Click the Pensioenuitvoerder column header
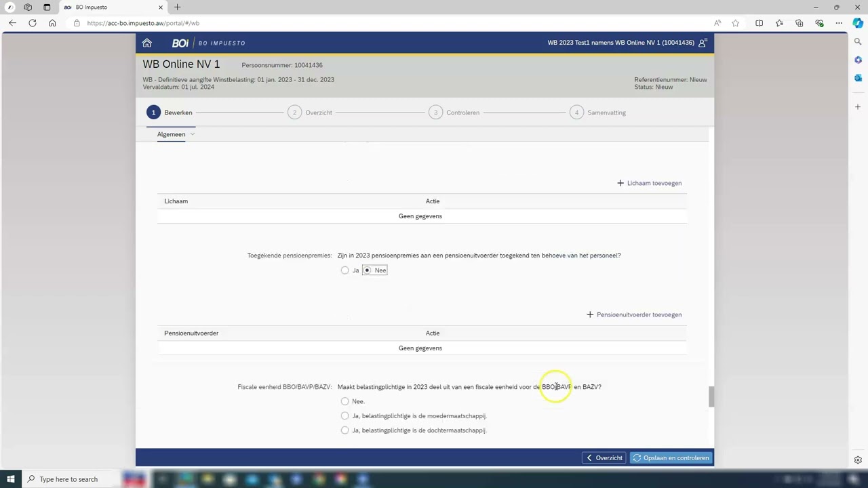The image size is (868, 488). click(x=191, y=333)
